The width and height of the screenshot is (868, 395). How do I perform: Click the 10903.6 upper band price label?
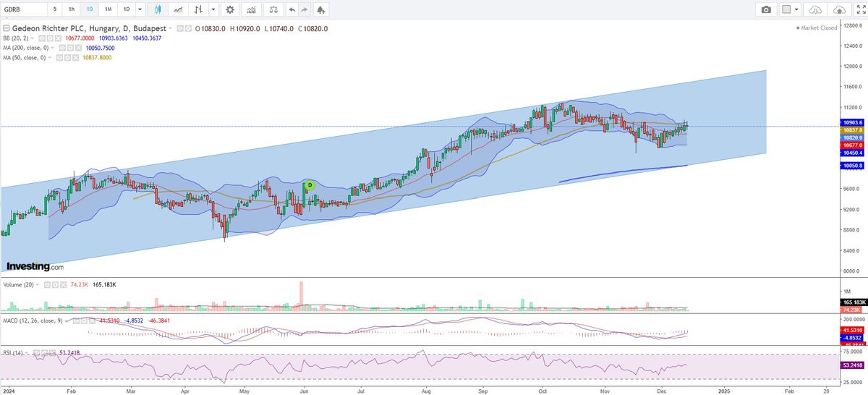click(x=852, y=123)
